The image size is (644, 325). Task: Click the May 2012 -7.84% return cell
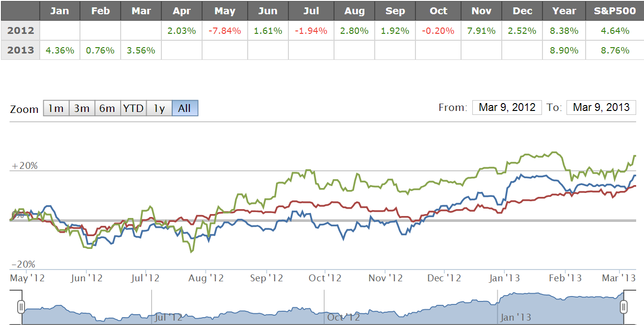coord(225,30)
